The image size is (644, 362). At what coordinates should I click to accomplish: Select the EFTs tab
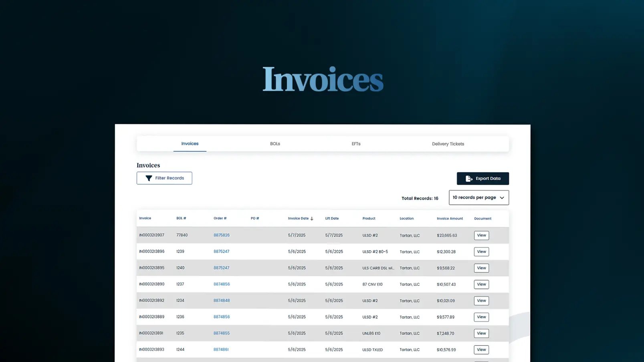(356, 144)
